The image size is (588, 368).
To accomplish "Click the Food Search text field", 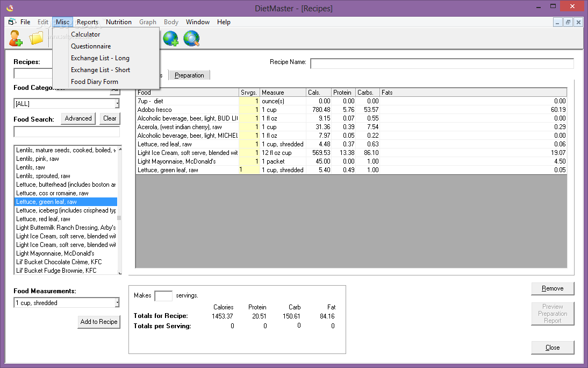I will coord(67,132).
